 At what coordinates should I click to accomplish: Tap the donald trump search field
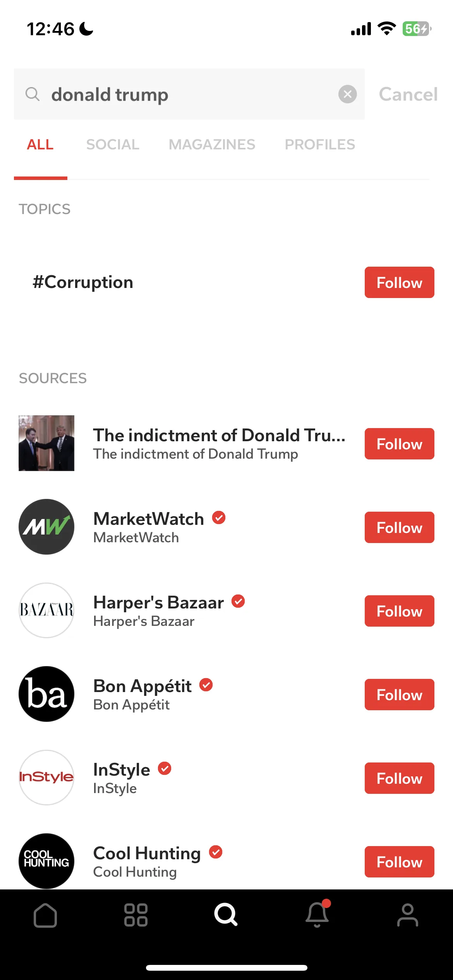coord(189,94)
